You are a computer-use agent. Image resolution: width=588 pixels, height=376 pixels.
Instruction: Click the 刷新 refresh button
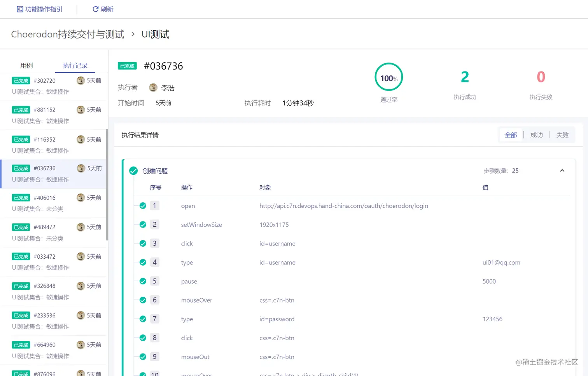(x=103, y=9)
